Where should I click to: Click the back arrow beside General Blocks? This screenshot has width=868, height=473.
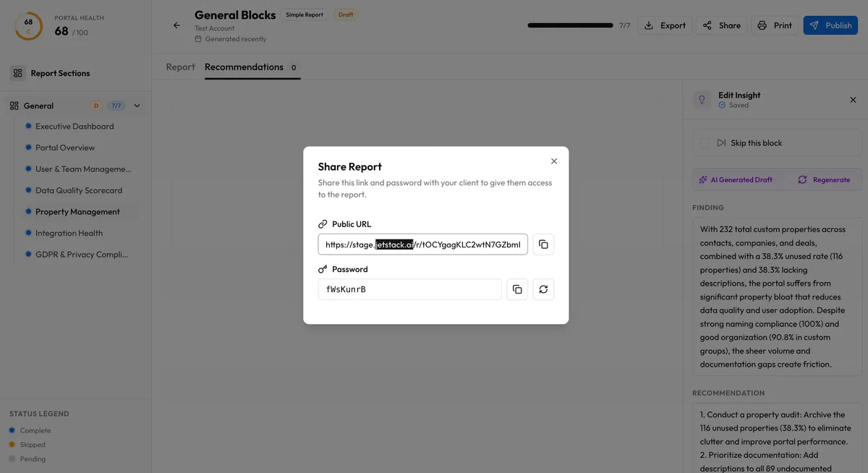coord(176,25)
